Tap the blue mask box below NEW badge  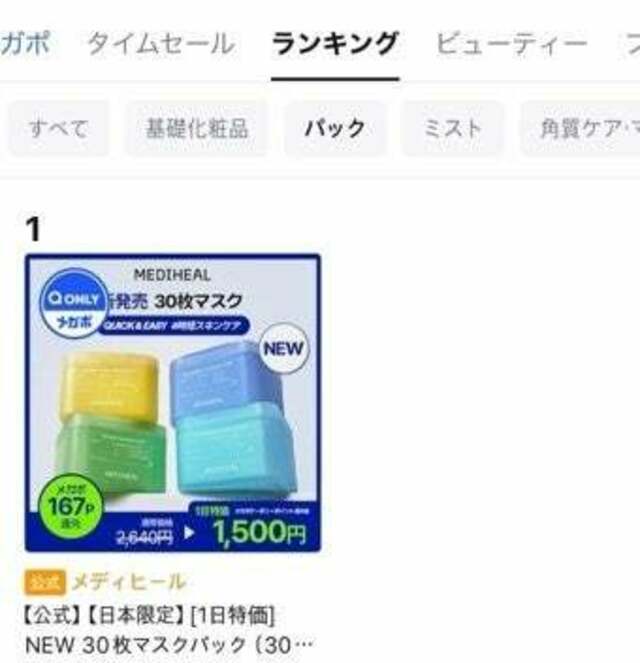click(226, 378)
